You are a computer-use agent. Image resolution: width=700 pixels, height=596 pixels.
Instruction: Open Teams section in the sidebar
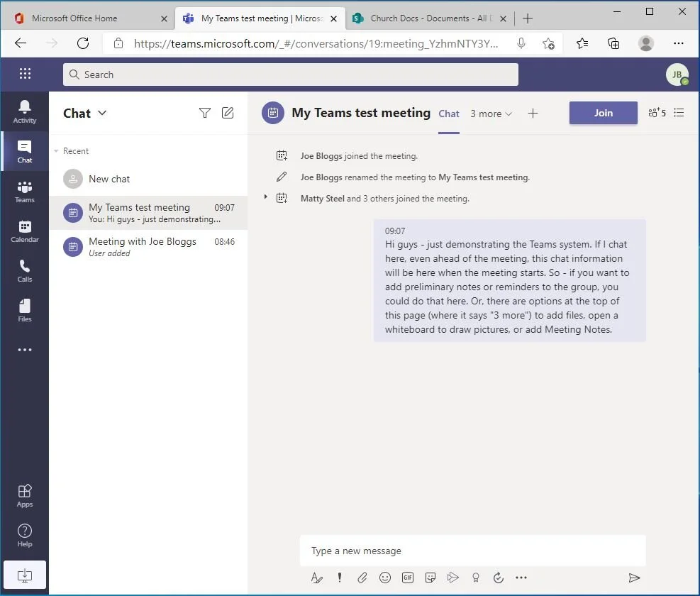click(25, 192)
